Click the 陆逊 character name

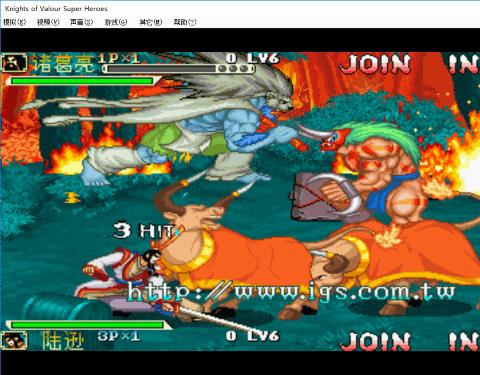pos(62,341)
